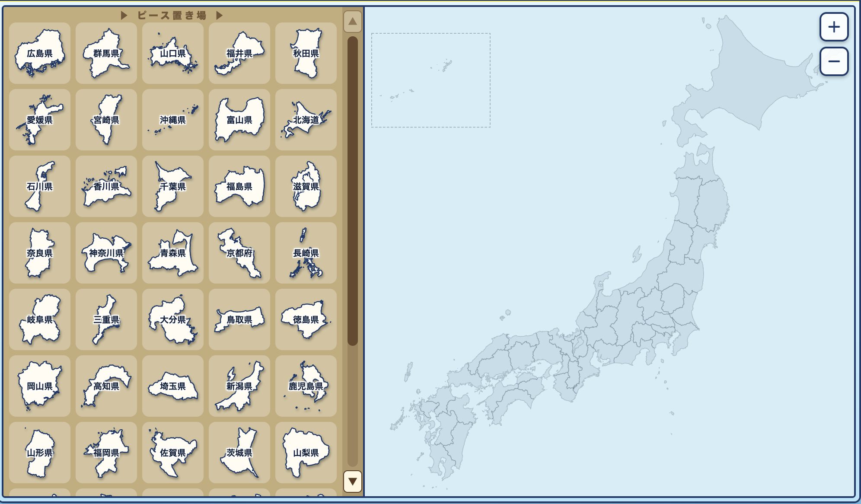Zoom out the map with minus button
This screenshot has width=861, height=504.
click(834, 61)
